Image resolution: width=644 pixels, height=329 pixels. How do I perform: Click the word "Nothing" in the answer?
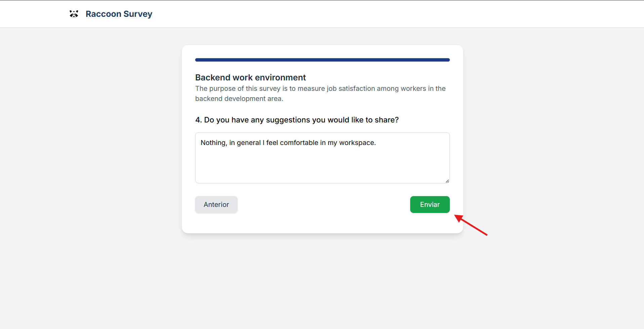pyautogui.click(x=213, y=143)
